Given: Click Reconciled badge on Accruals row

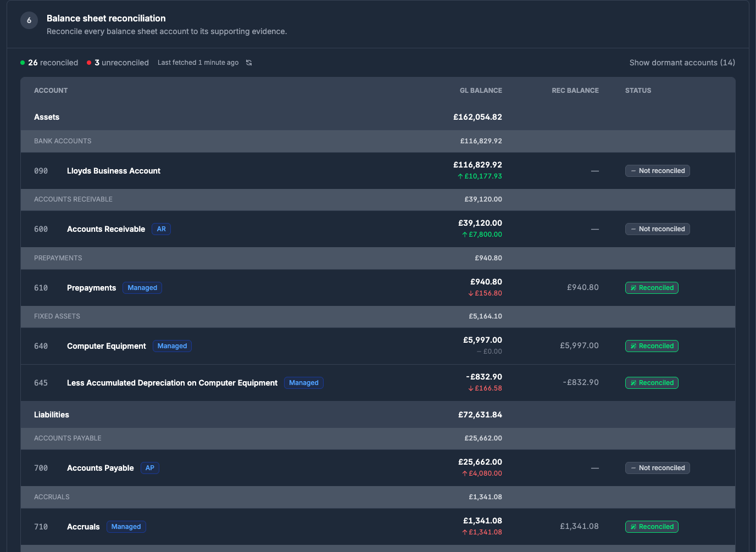Looking at the screenshot, I should point(652,527).
